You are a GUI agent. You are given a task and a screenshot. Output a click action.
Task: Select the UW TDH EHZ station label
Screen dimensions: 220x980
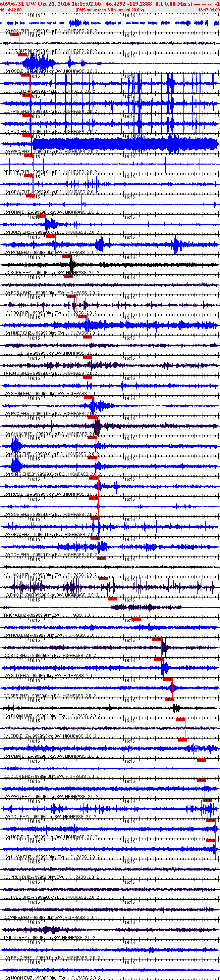pos(50,555)
